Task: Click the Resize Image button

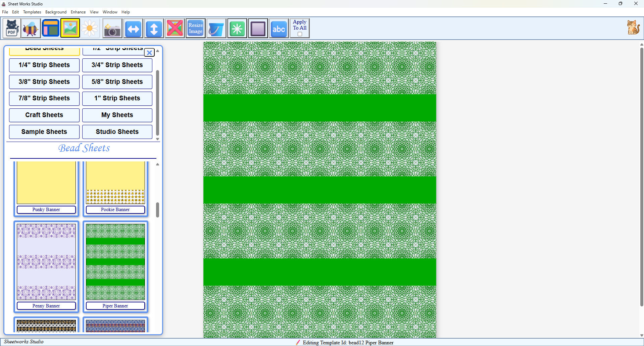Action: click(195, 28)
